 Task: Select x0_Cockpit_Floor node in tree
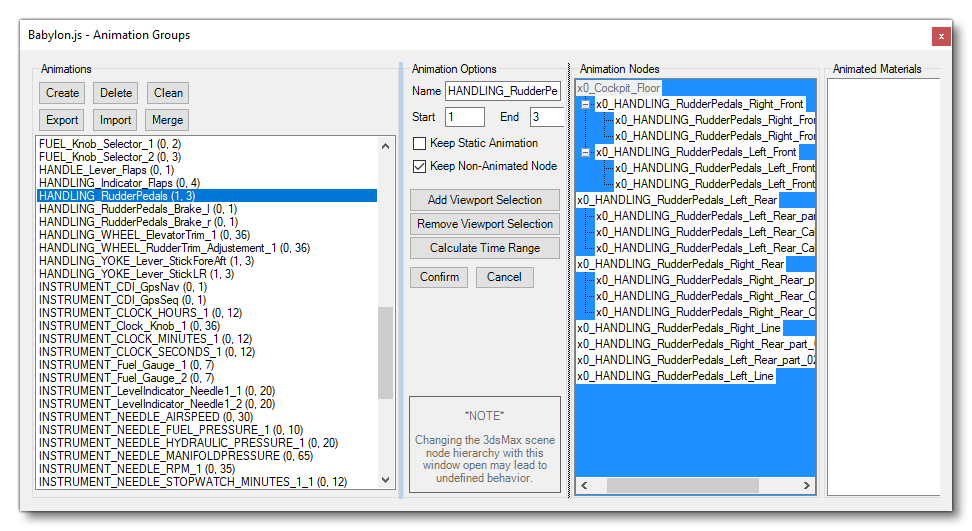(618, 88)
